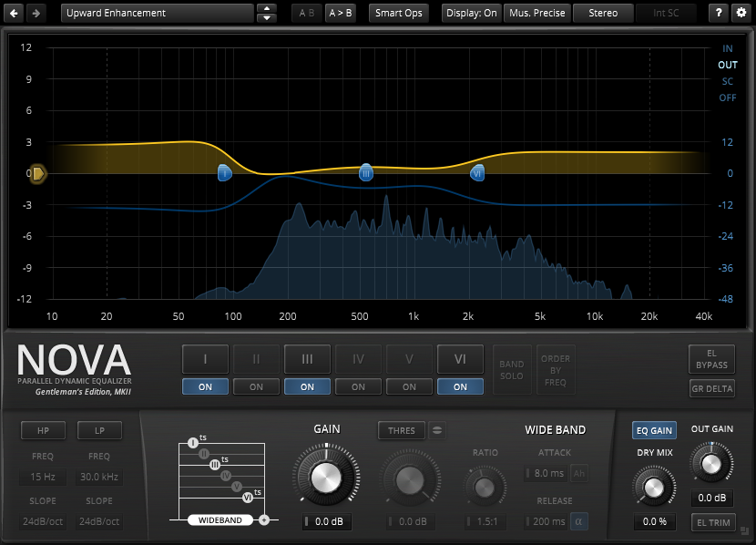Viewport: 756px width, 545px height.
Task: Click the plus icon beside WIDEBAND
Action: [264, 519]
